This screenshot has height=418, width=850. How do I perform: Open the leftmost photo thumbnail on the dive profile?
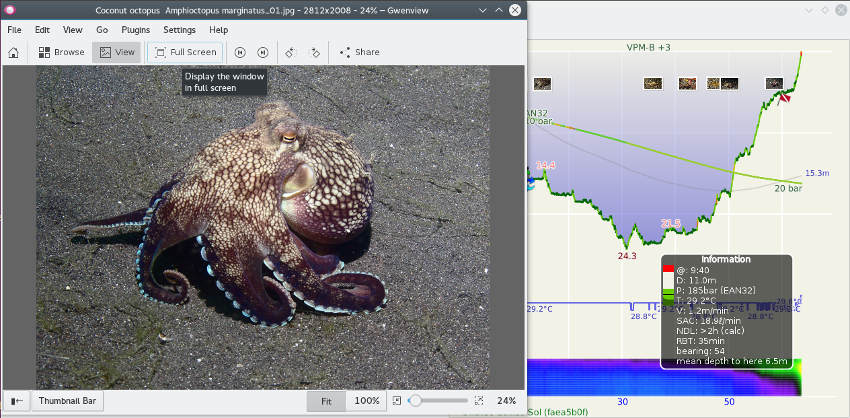(543, 85)
